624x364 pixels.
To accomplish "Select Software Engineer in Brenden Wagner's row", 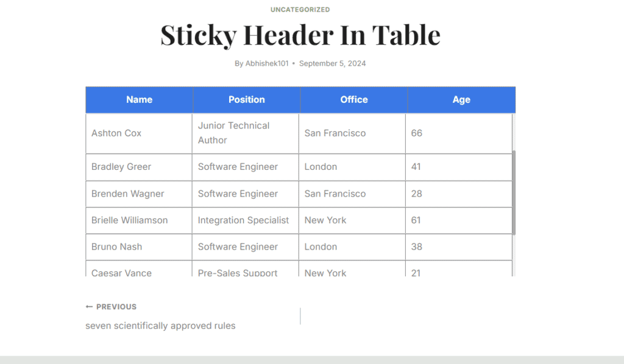I will click(x=246, y=194).
